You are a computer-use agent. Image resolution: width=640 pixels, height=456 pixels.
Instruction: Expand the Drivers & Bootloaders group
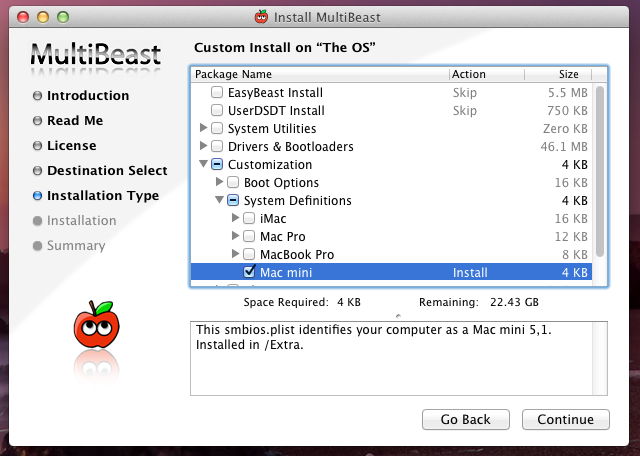[x=203, y=146]
